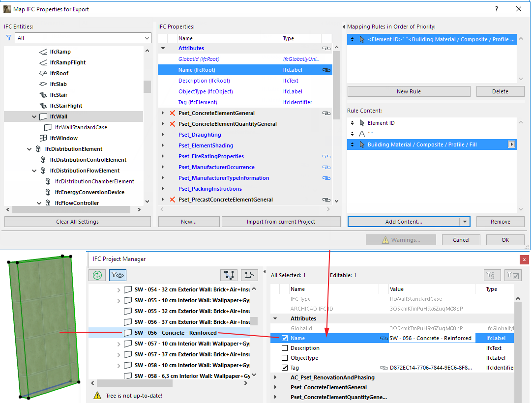Uncheck the Tag attribute checkbox
This screenshot has height=403, width=532.
pyautogui.click(x=285, y=368)
